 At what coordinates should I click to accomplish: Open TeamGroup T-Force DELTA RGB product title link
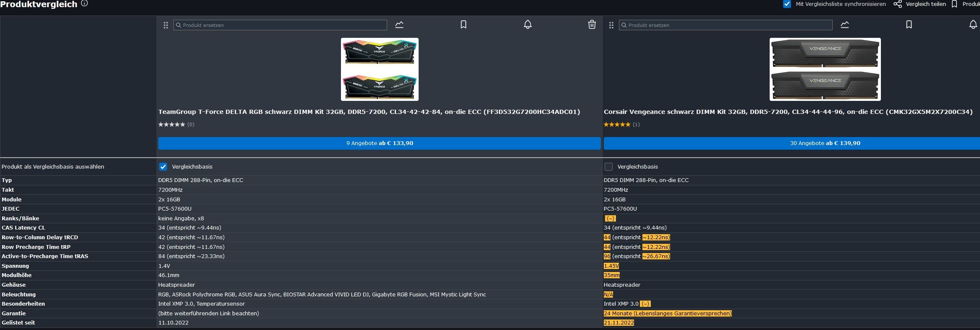(x=369, y=112)
